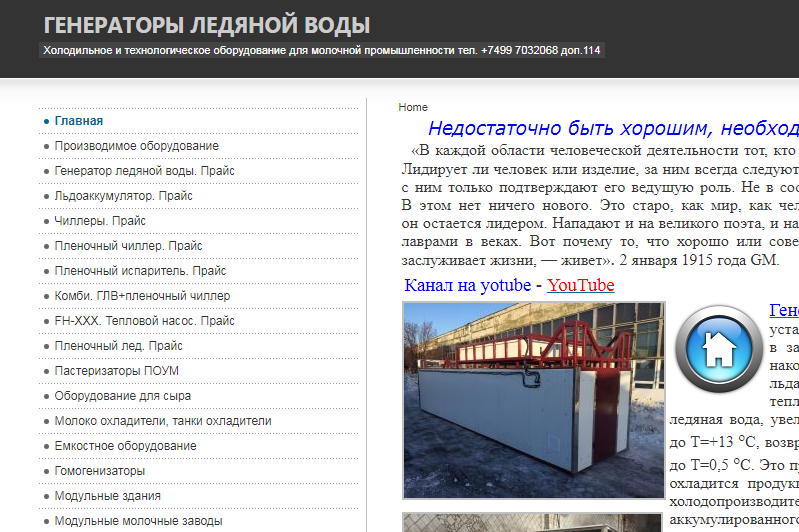799x532 pixels.
Task: Click the text Канал на yotube
Action: click(467, 285)
